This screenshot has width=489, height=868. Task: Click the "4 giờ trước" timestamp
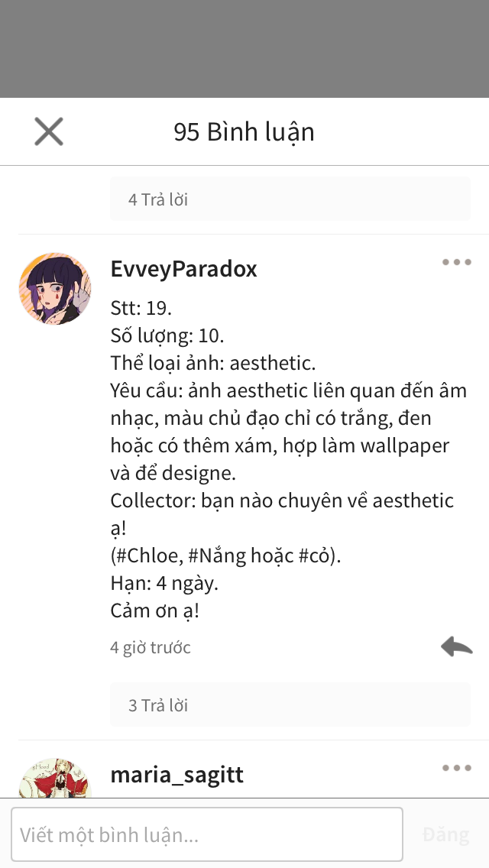[x=151, y=647]
